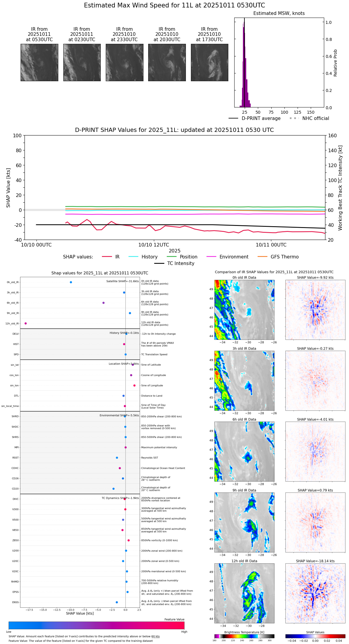Image resolution: width=349 pixels, height=644 pixels.
Task: Click the NHC official legend entry
Action: [309, 118]
